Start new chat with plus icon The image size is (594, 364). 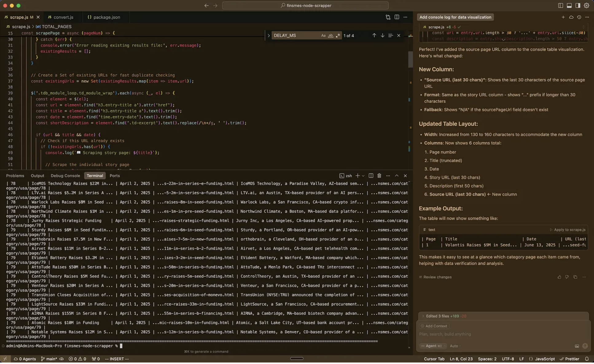[x=563, y=17]
